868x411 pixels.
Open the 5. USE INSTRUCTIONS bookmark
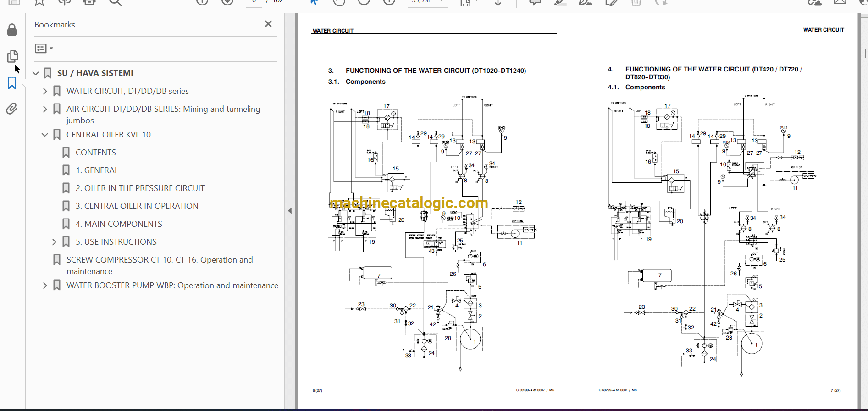point(116,242)
